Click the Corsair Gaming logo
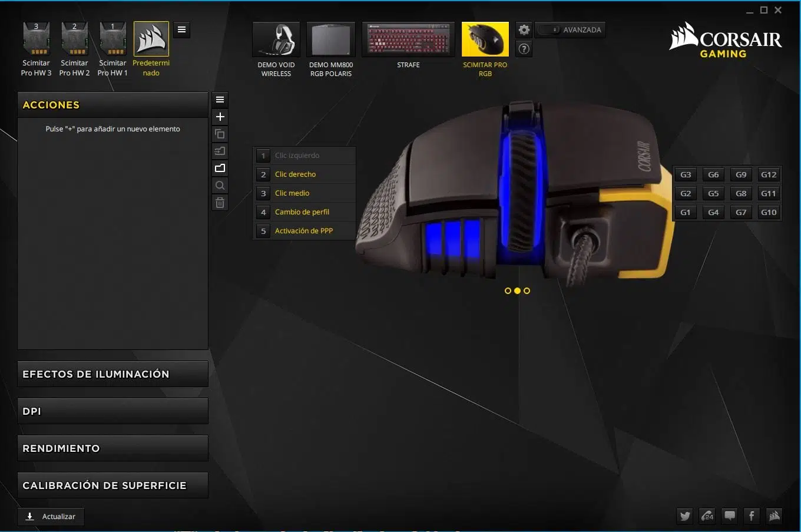This screenshot has width=801, height=532. (725, 39)
